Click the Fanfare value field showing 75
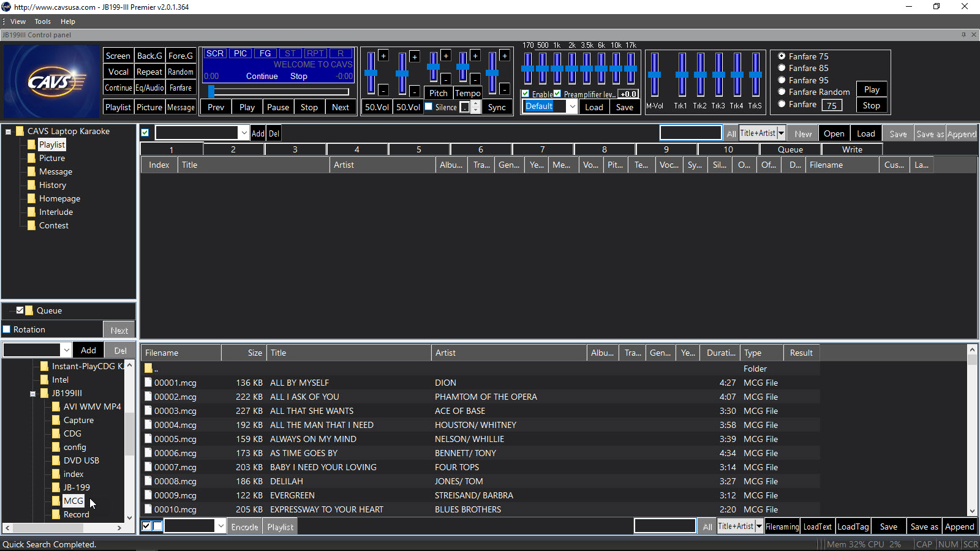The height and width of the screenshot is (551, 980). coord(832,105)
